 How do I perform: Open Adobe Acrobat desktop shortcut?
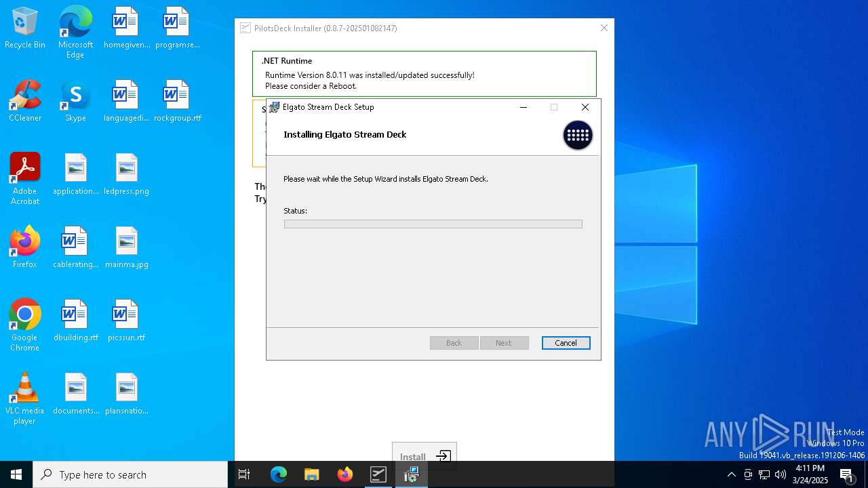pos(25,179)
